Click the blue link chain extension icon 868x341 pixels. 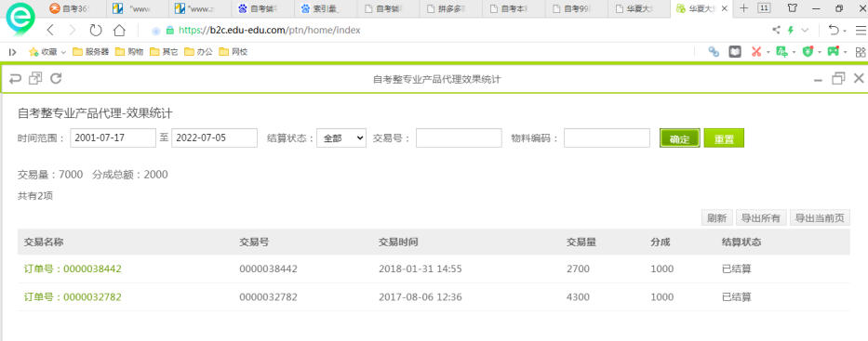click(714, 51)
